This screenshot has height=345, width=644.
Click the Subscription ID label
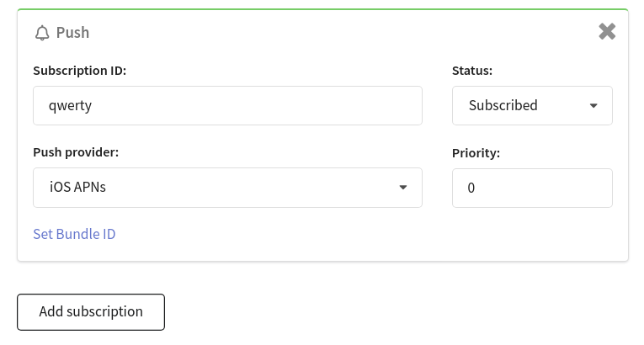[x=80, y=71]
